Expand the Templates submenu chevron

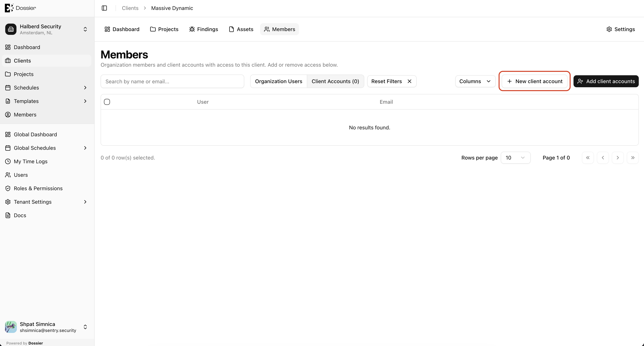(x=85, y=101)
